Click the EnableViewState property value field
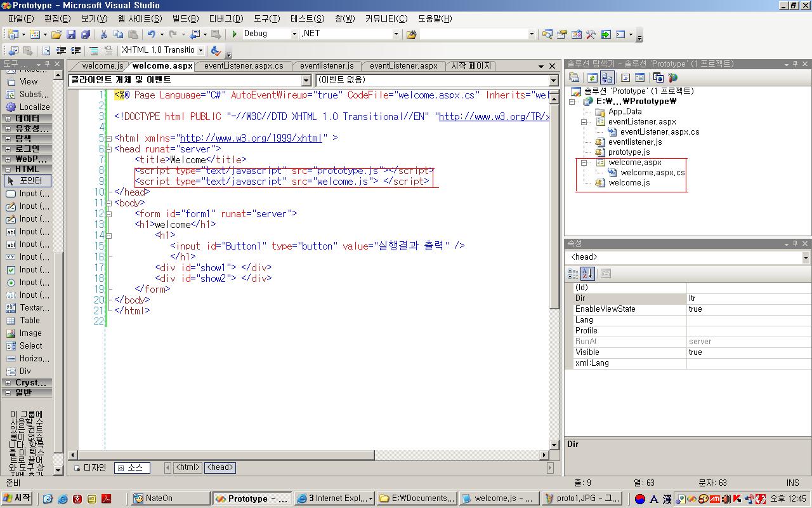 (x=748, y=309)
